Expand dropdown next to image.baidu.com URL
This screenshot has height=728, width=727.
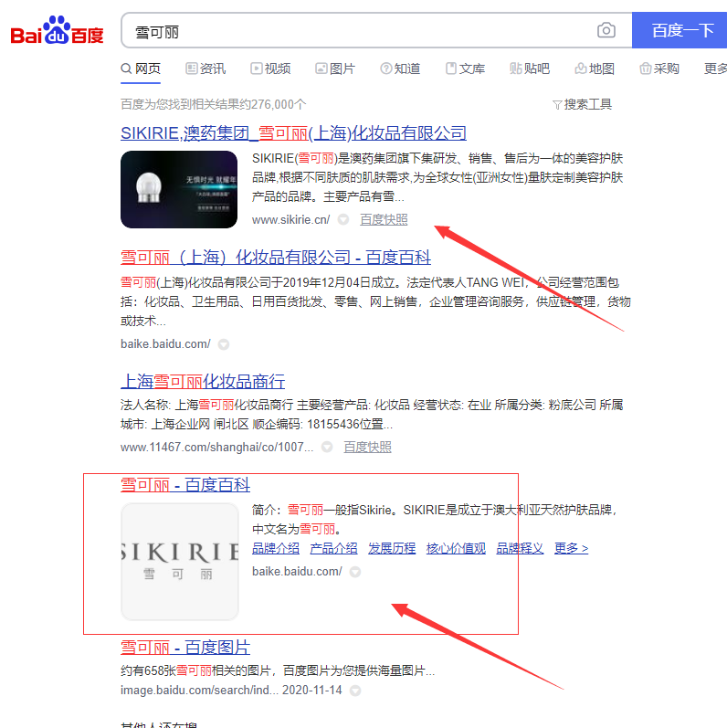click(x=355, y=691)
